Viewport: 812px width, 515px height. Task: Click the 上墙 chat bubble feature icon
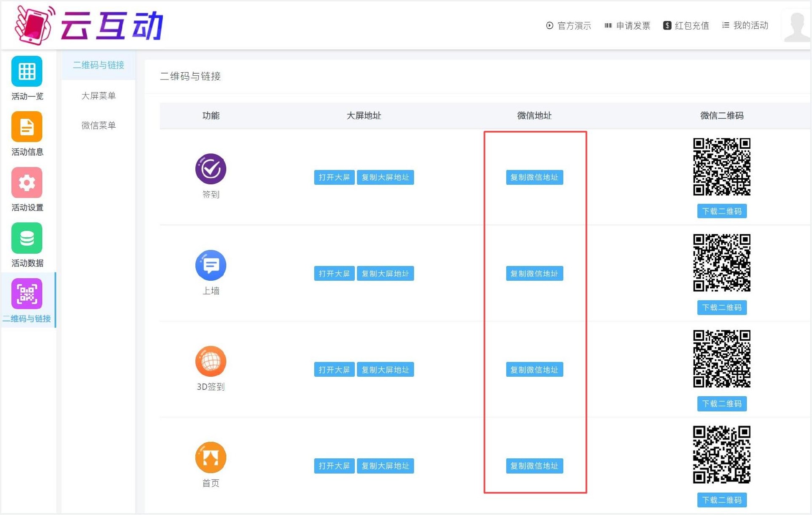[211, 265]
